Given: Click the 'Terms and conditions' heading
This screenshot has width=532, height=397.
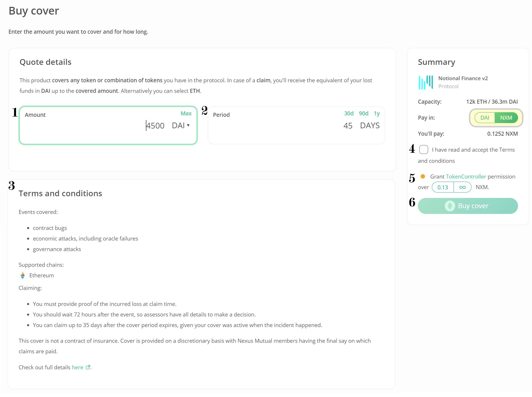Looking at the screenshot, I should 60,193.
